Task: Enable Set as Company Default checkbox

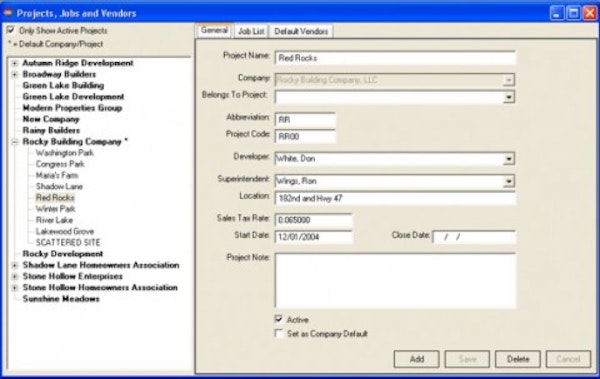Action: 279,334
